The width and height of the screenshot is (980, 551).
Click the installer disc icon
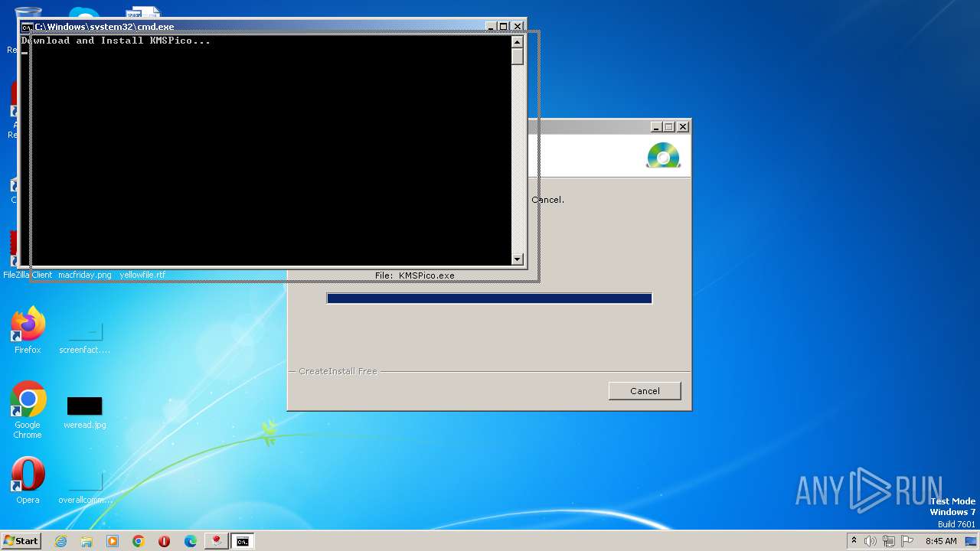tap(663, 155)
